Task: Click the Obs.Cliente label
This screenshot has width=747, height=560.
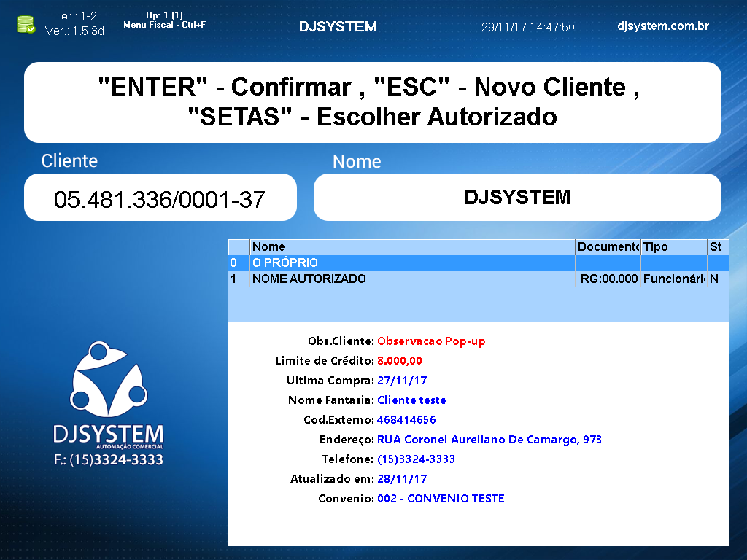Action: 341,341
